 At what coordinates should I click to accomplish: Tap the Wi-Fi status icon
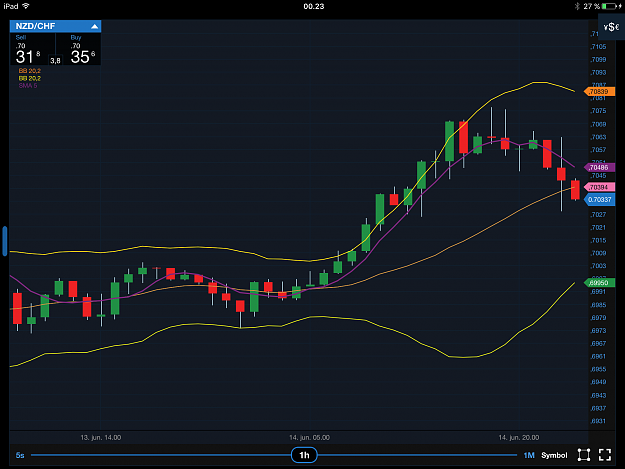[x=26, y=6]
